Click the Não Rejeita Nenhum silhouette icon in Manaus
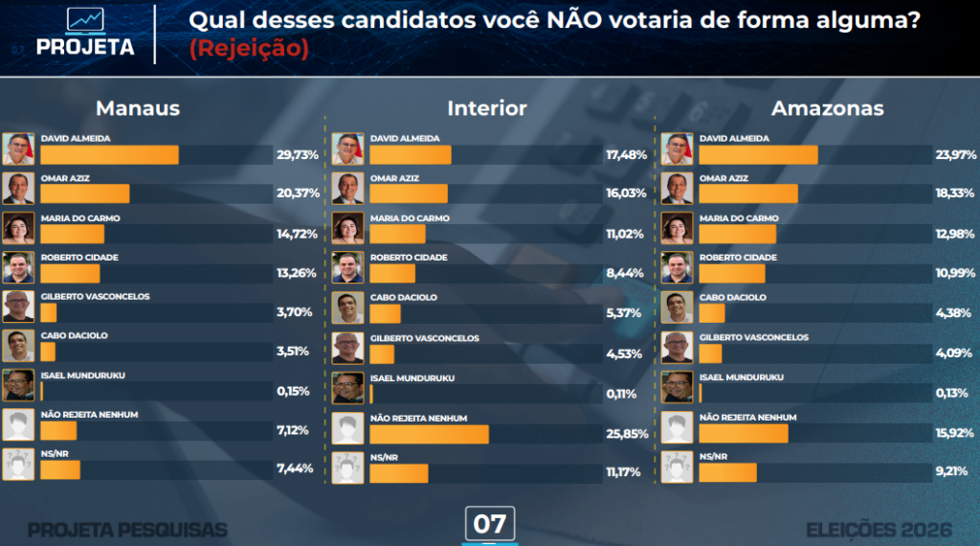 18,424
